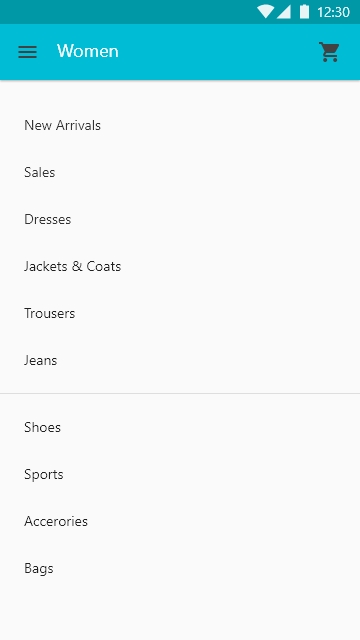Select the Trousers list item
This screenshot has height=640, width=360.
point(180,313)
